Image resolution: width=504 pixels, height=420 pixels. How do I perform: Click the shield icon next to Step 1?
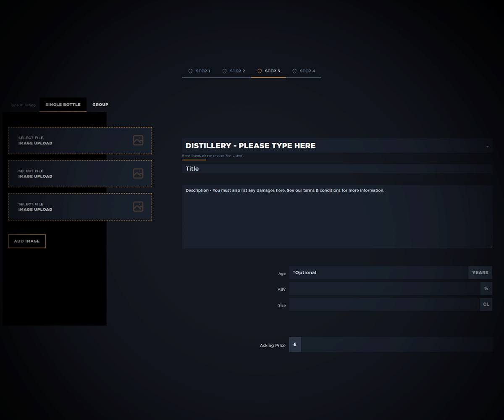[191, 71]
